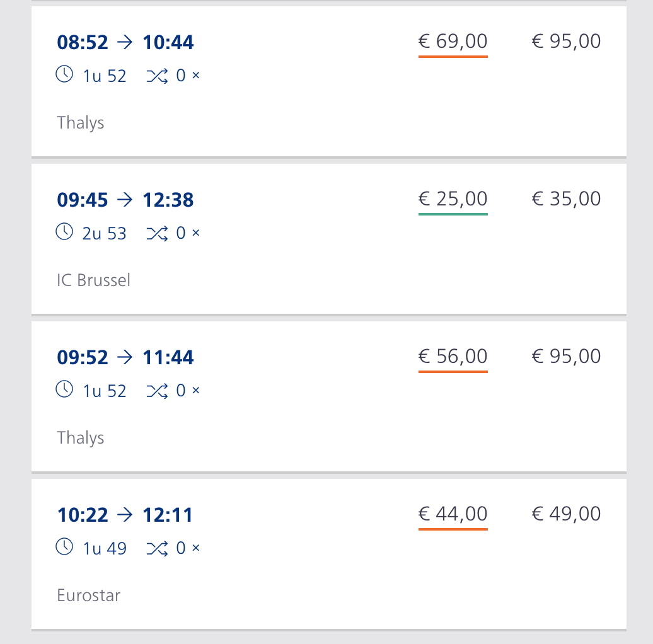Pick the € 49,00 Eurostar fare

(x=566, y=514)
